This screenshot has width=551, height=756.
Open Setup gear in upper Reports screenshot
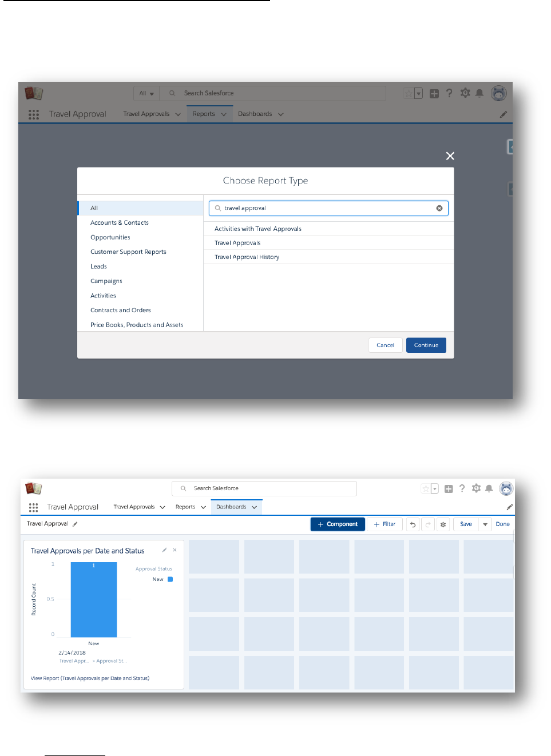465,93
